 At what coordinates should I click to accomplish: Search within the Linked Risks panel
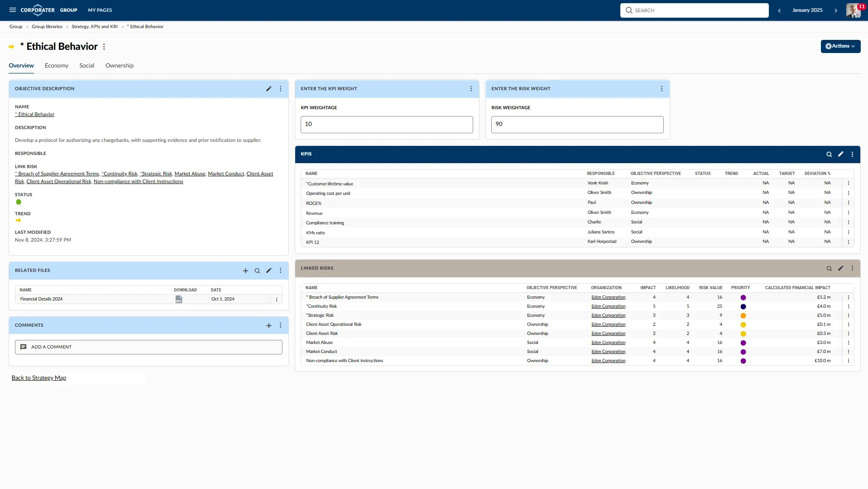pyautogui.click(x=829, y=268)
